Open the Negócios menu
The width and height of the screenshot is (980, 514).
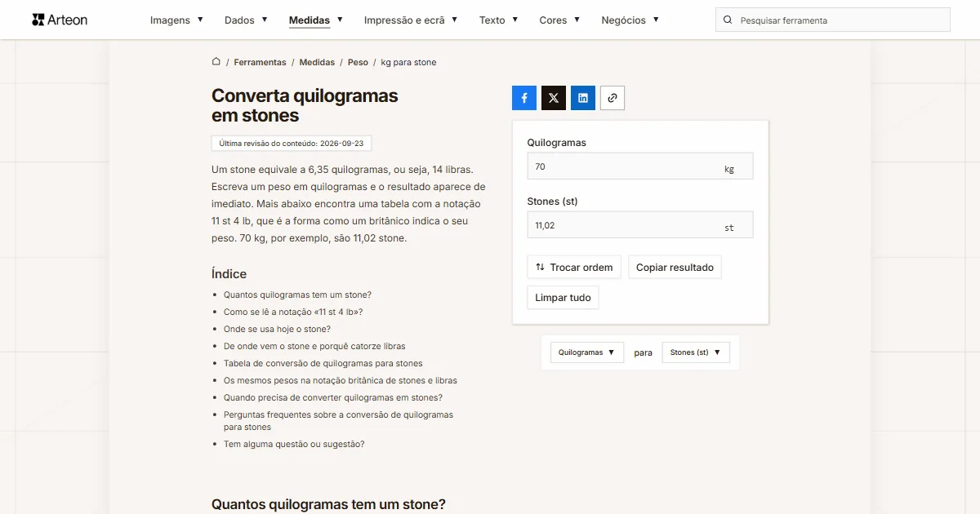[630, 20]
